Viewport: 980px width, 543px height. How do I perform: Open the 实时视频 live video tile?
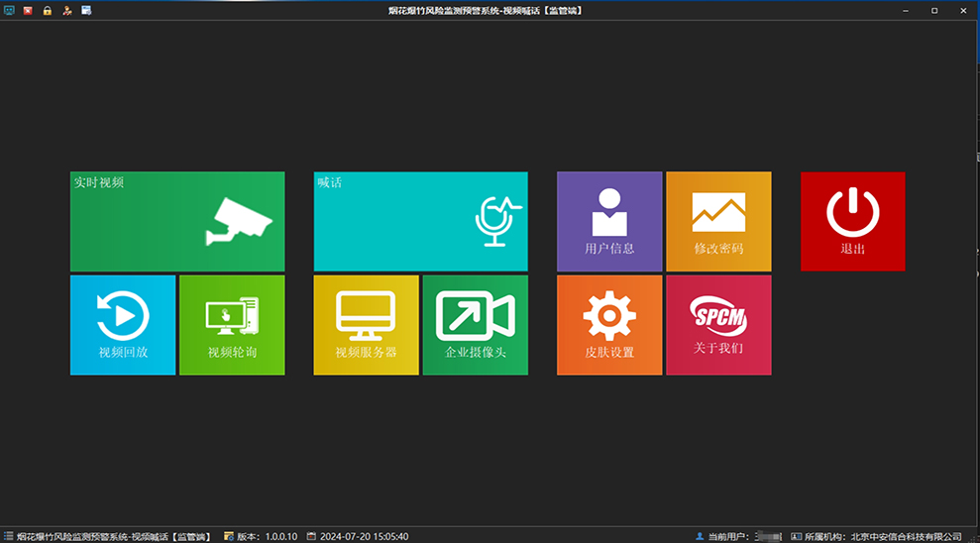tap(177, 221)
